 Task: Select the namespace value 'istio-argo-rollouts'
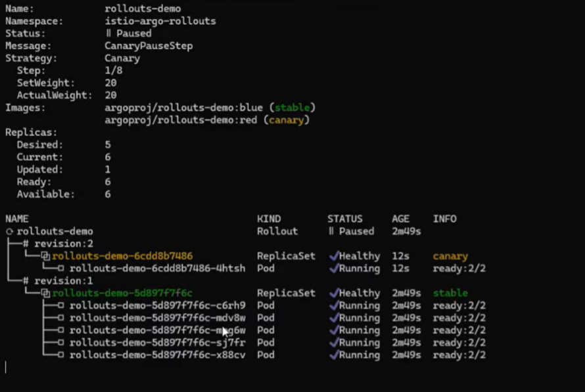(x=160, y=21)
